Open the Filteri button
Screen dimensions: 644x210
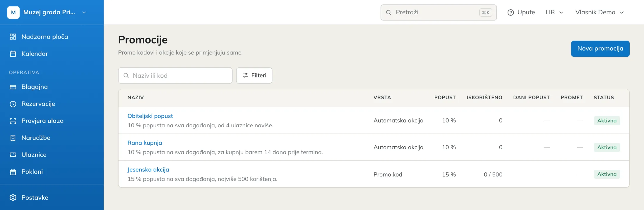254,75
